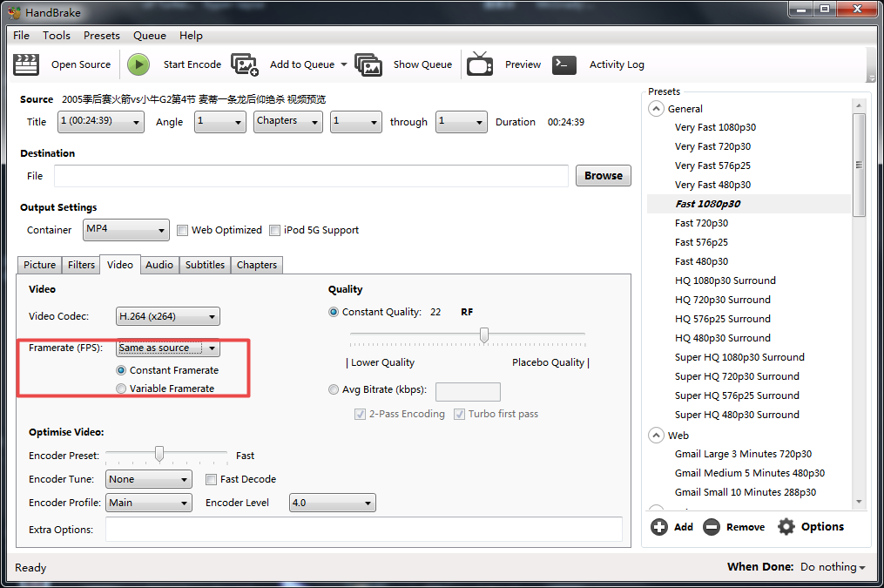Select the Variable Framerate radio button
884x588 pixels.
tap(121, 389)
